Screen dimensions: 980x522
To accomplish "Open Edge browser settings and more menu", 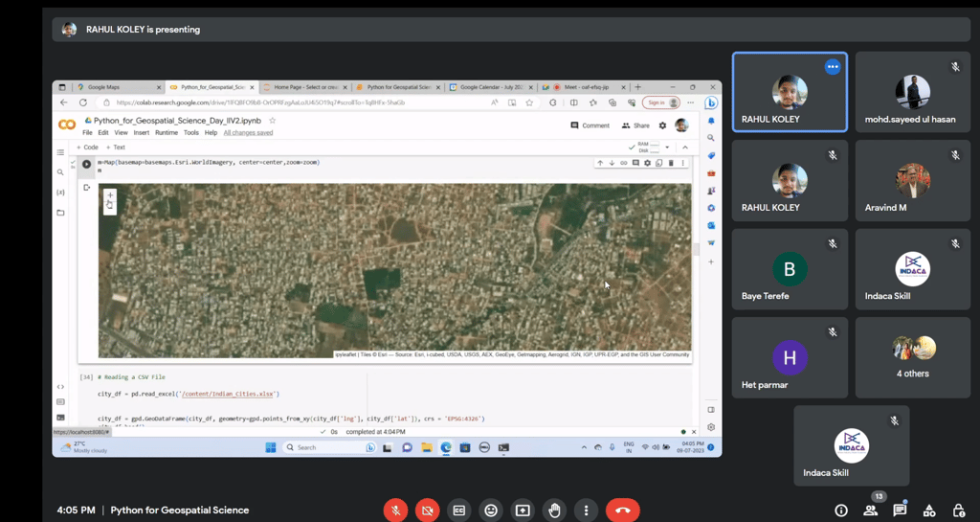I will 691,102.
